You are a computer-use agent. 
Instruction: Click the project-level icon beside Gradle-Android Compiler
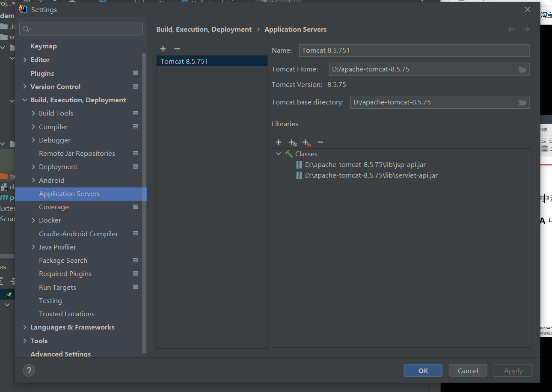point(136,234)
